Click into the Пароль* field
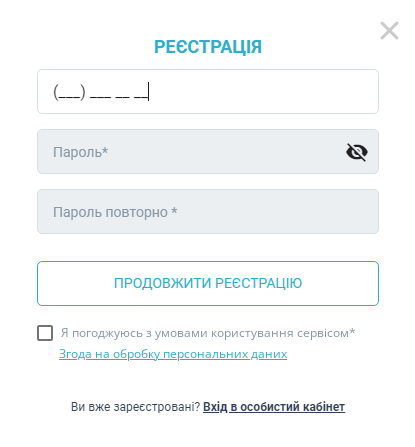 pyautogui.click(x=208, y=151)
